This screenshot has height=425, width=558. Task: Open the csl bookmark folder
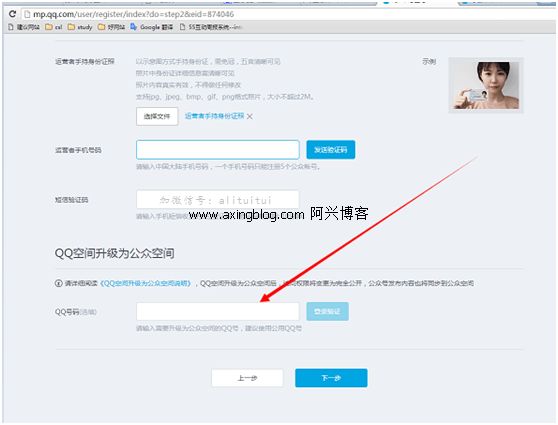(54, 27)
